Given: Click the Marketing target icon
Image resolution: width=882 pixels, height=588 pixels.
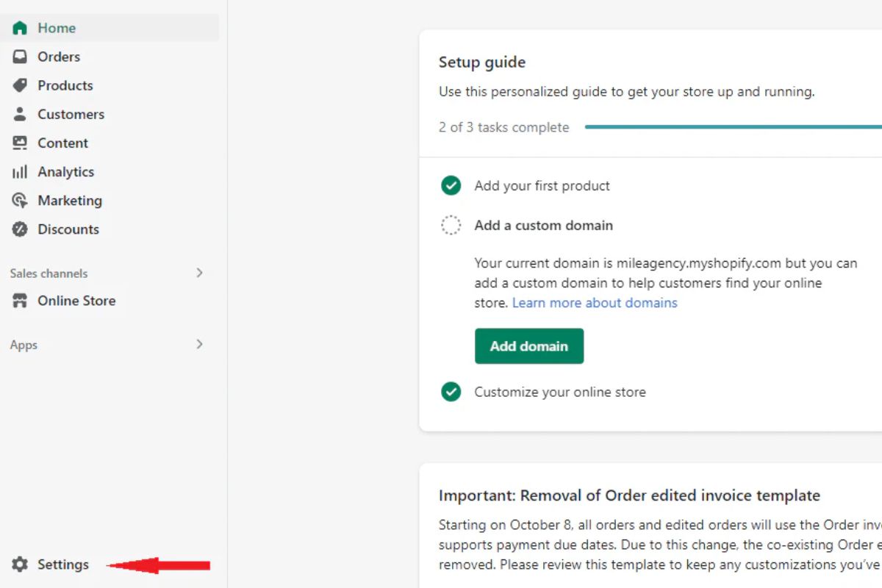Looking at the screenshot, I should coord(20,201).
